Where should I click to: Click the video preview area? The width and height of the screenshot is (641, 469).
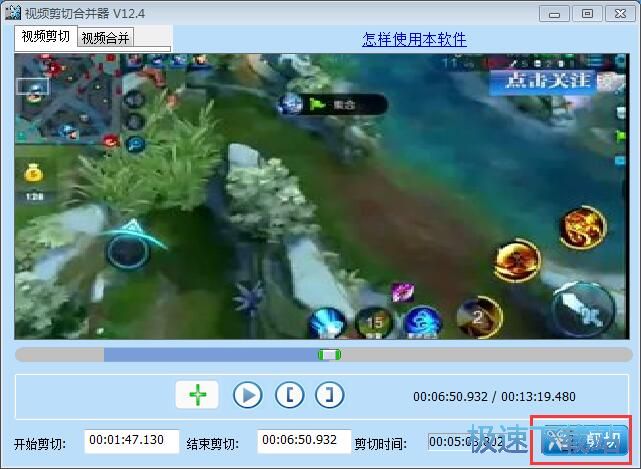point(322,196)
